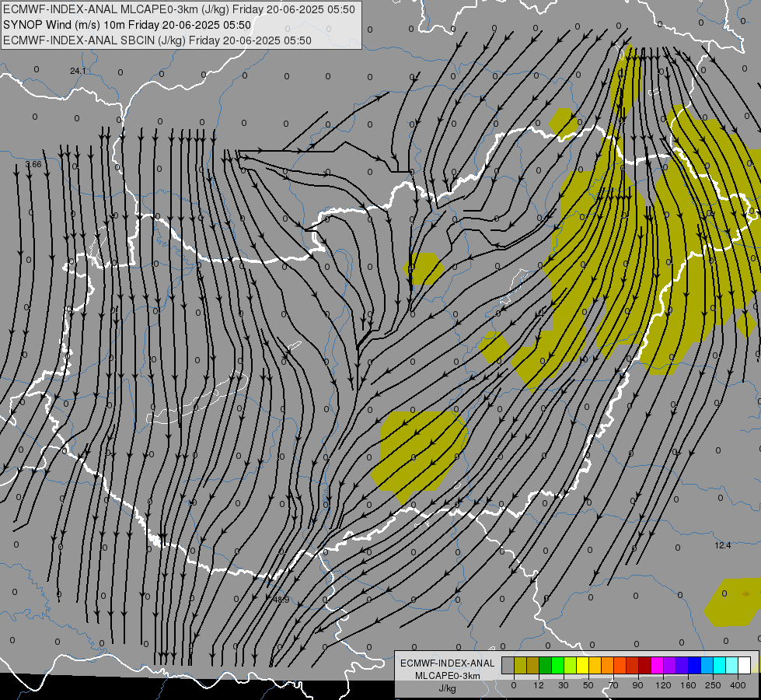Viewport: 761px width, 700px height.
Task: Click the J/kg unit label in legend
Action: 447,689
